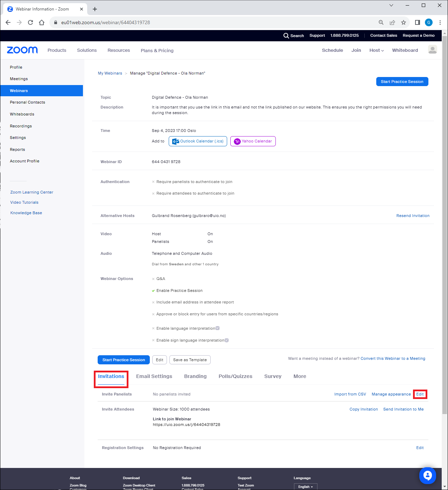Click the browser share page icon

[392, 22]
